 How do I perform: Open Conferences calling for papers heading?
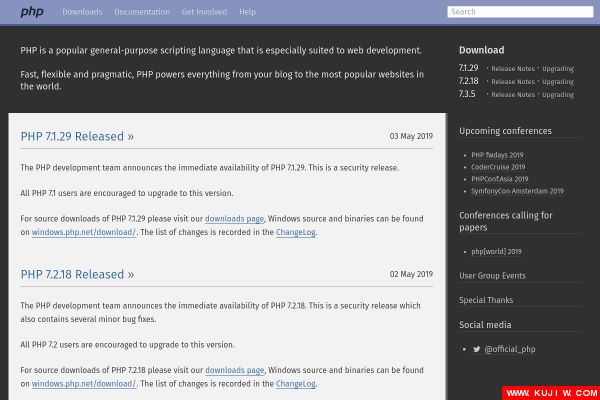coord(505,221)
